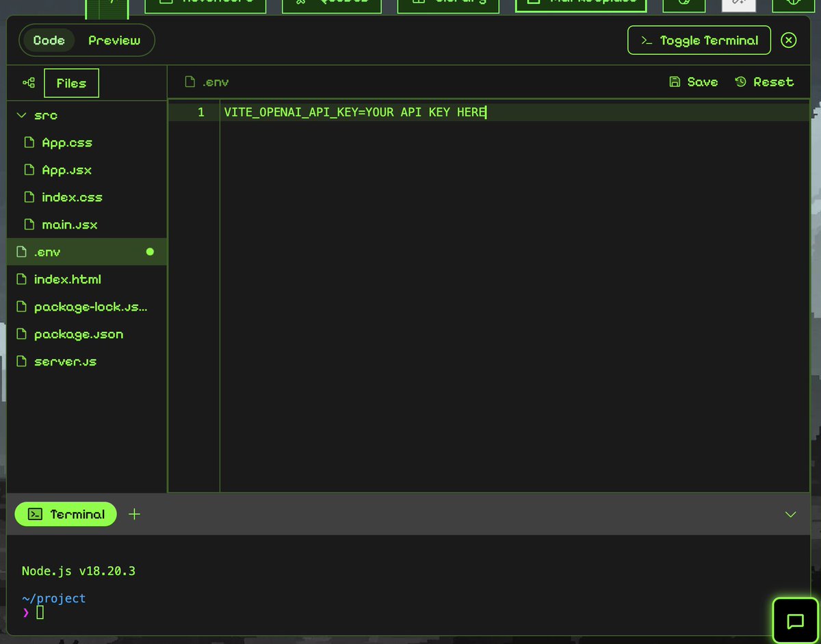The width and height of the screenshot is (821, 644).
Task: Click the Toggle Terminal button
Action: pos(699,40)
